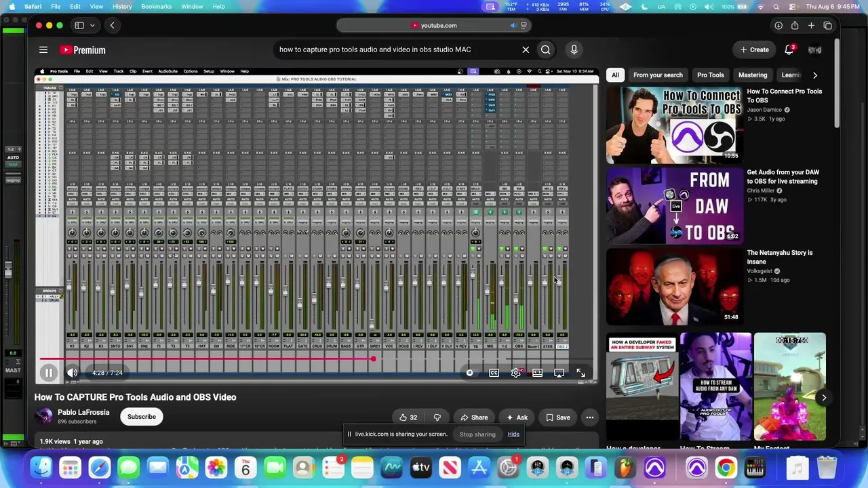Viewport: 868px width, 488px height.
Task: Open Finder from the Dock
Action: (x=41, y=468)
